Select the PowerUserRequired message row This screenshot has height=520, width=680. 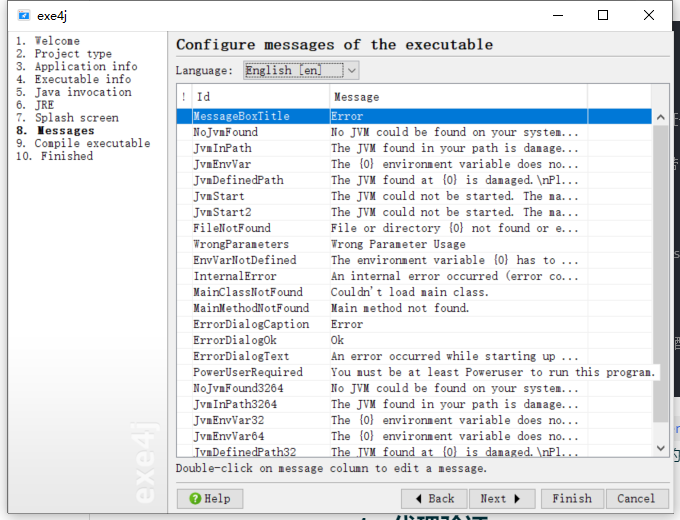click(247, 372)
